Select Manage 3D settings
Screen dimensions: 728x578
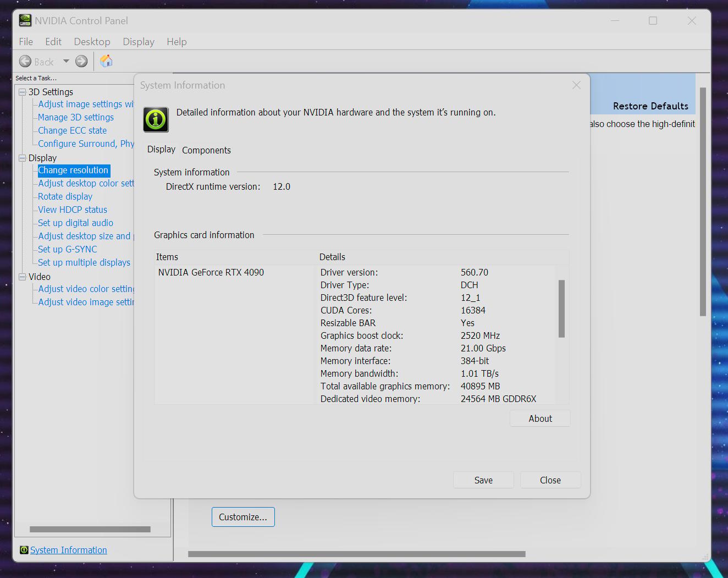pyautogui.click(x=76, y=117)
